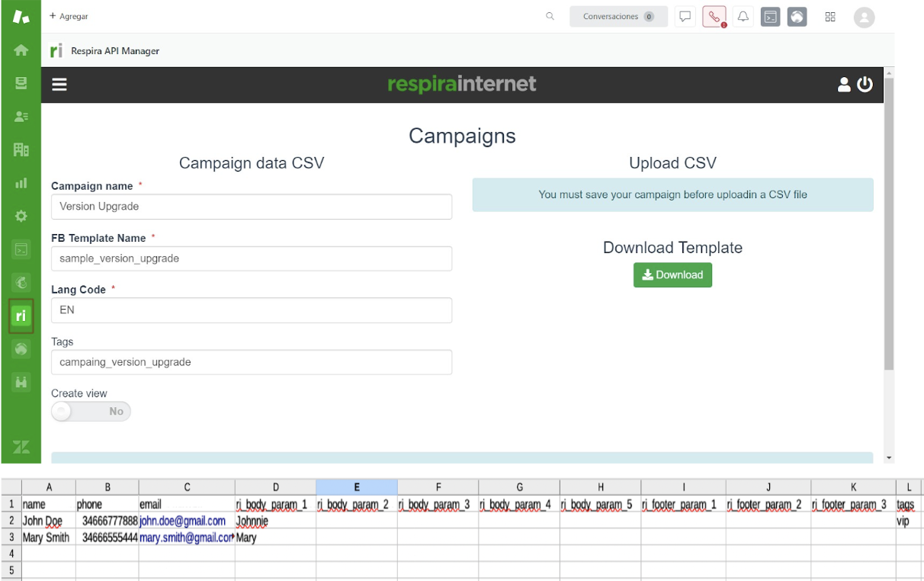Screen dimensions: 924x581
Task: Open the products grid icon in top bar
Action: click(830, 17)
